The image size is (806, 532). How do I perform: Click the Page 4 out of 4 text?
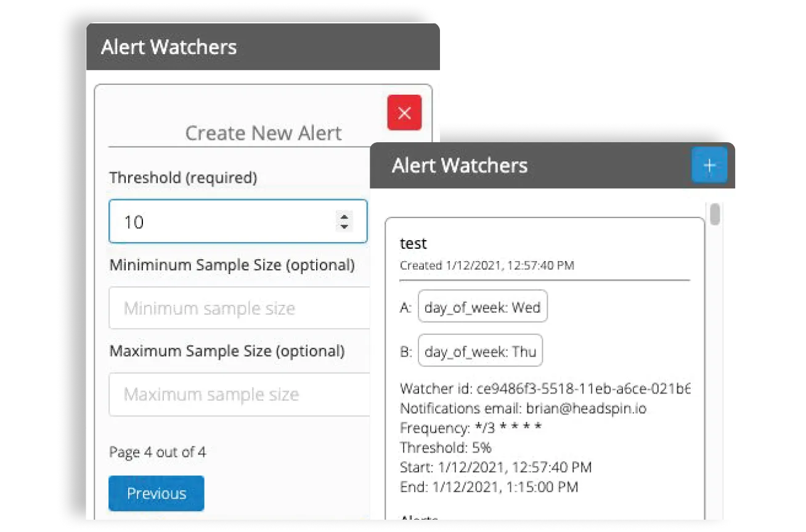pyautogui.click(x=158, y=452)
